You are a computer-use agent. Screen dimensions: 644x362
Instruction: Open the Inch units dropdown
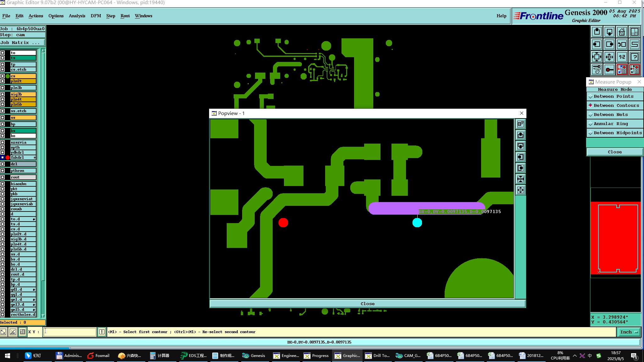pyautogui.click(x=629, y=332)
